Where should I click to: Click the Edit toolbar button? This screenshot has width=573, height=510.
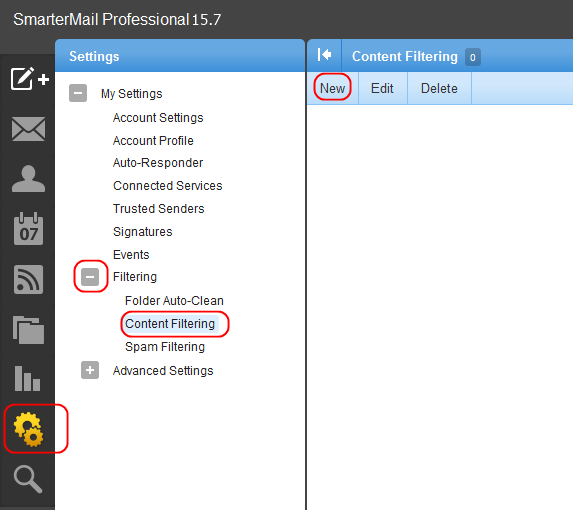[382, 88]
